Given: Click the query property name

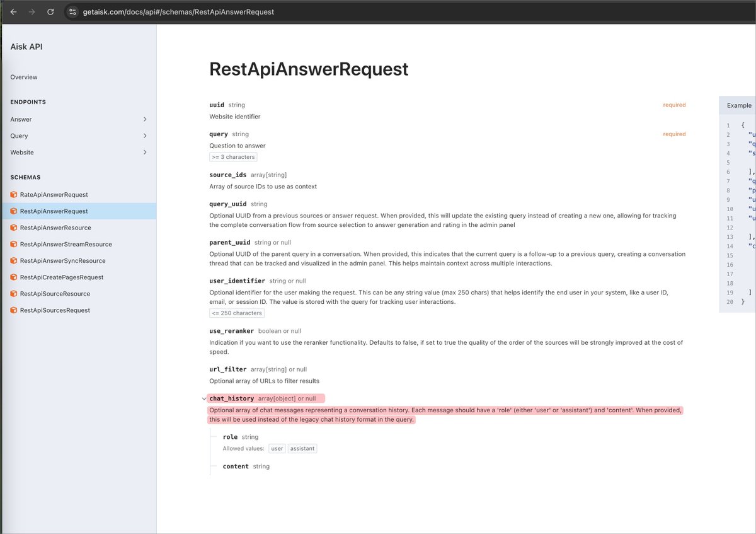Looking at the screenshot, I should click(x=219, y=134).
